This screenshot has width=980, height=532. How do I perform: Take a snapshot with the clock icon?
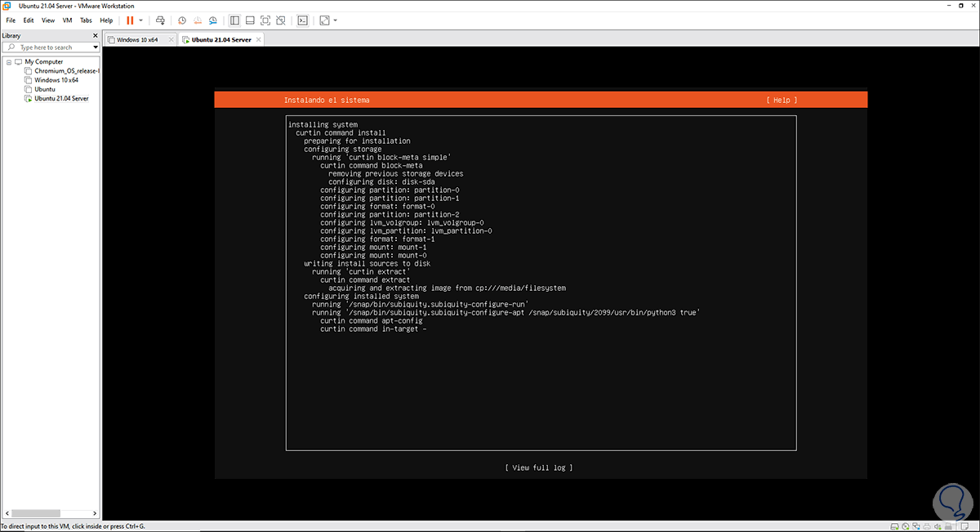[182, 20]
